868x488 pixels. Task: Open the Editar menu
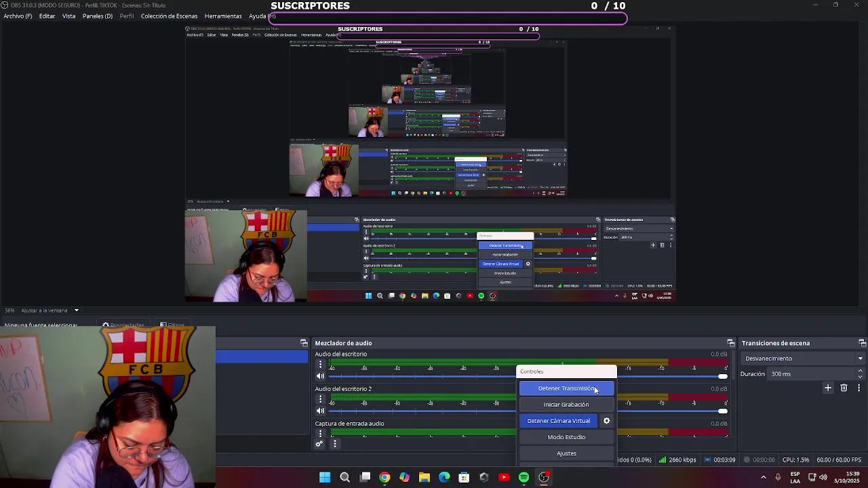[47, 16]
